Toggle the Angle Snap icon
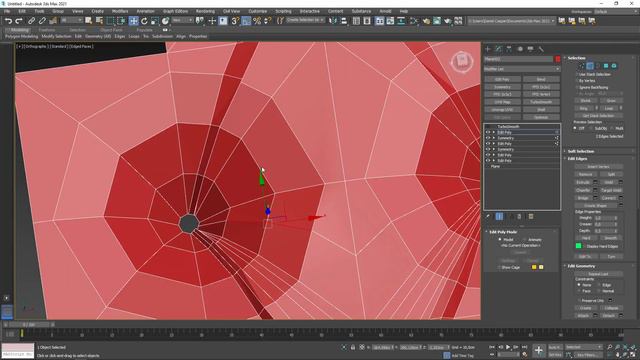Image resolution: width=640 pixels, height=360 pixels. coord(246,21)
